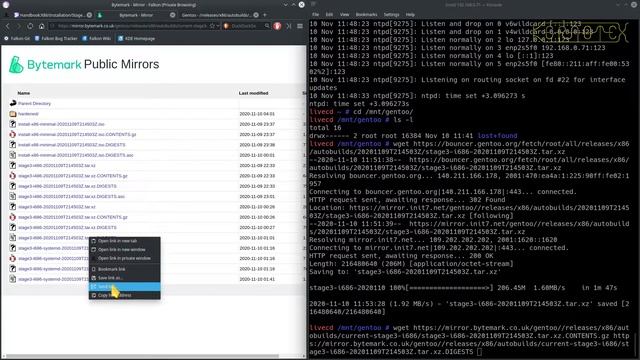Open the toolbar overflow icon beside AdBlock

(x=289, y=26)
